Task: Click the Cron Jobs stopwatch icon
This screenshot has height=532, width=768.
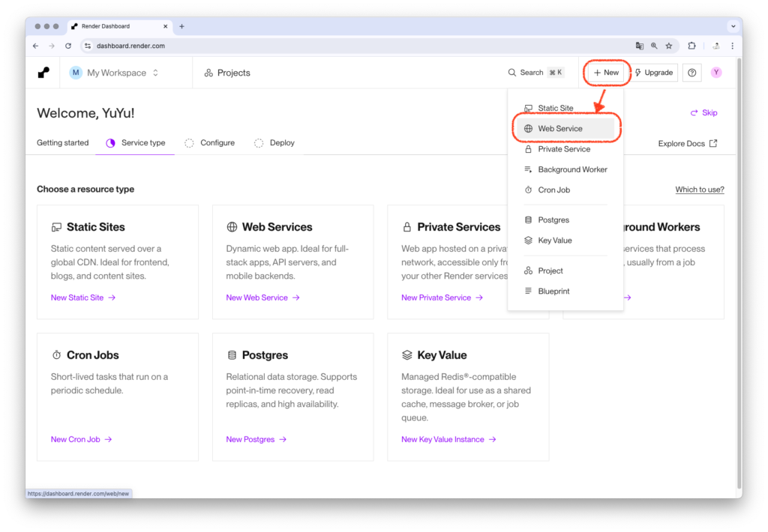Action: pyautogui.click(x=56, y=355)
